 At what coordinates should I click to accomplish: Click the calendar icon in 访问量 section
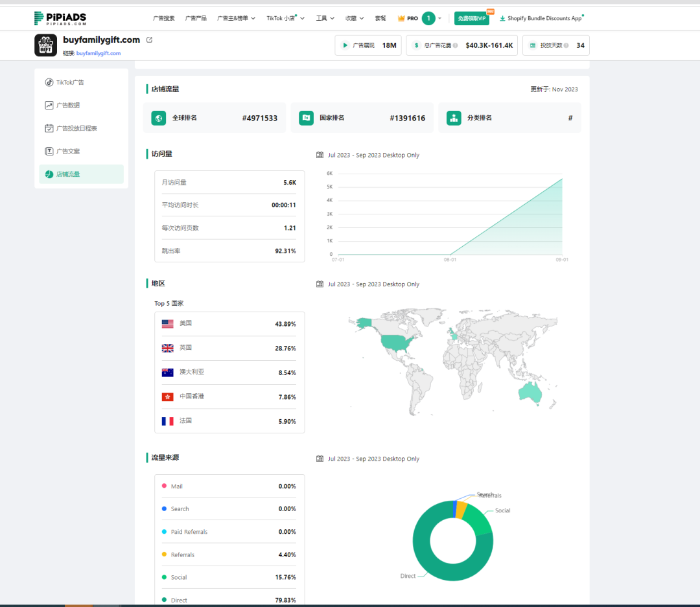coord(320,155)
